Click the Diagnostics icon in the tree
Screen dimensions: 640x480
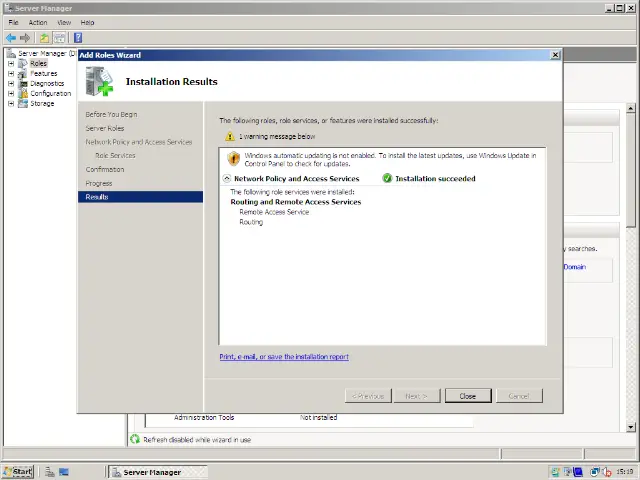[23, 84]
